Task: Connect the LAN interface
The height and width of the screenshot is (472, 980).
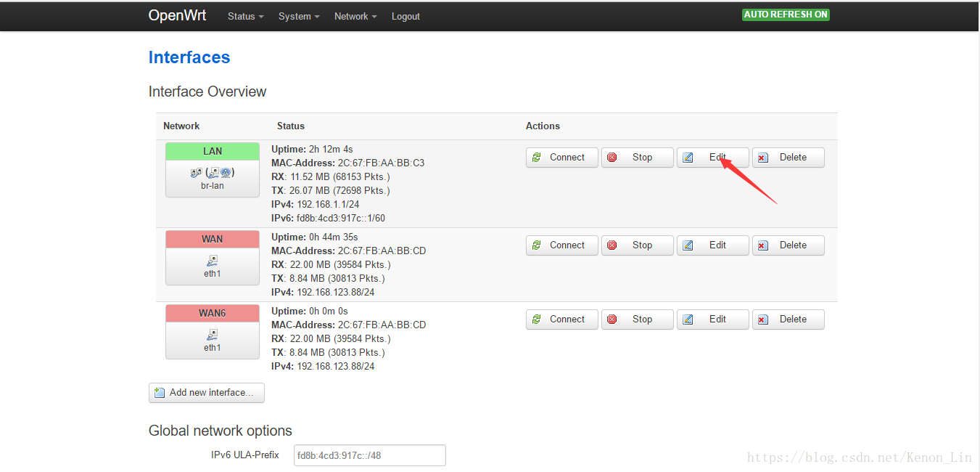Action: click(x=562, y=158)
